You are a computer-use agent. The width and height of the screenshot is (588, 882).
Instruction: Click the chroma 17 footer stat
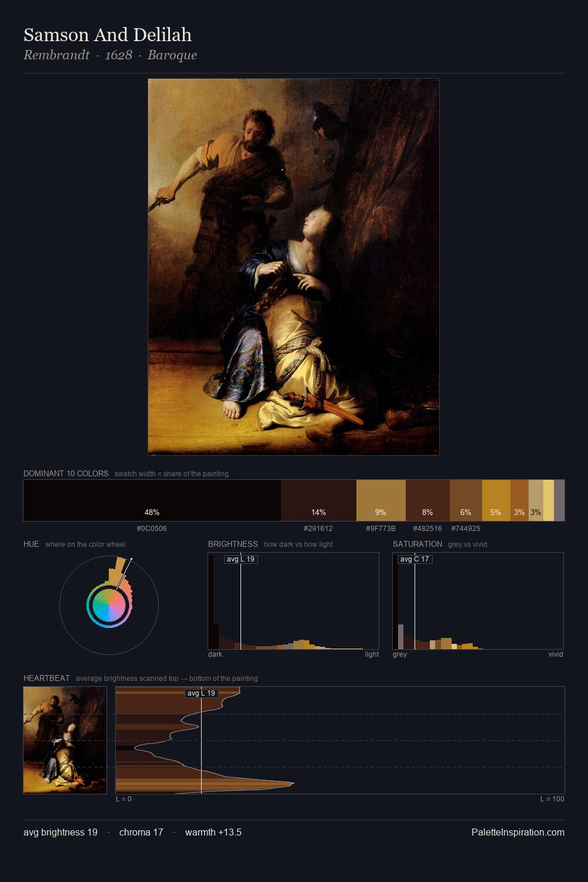141,833
